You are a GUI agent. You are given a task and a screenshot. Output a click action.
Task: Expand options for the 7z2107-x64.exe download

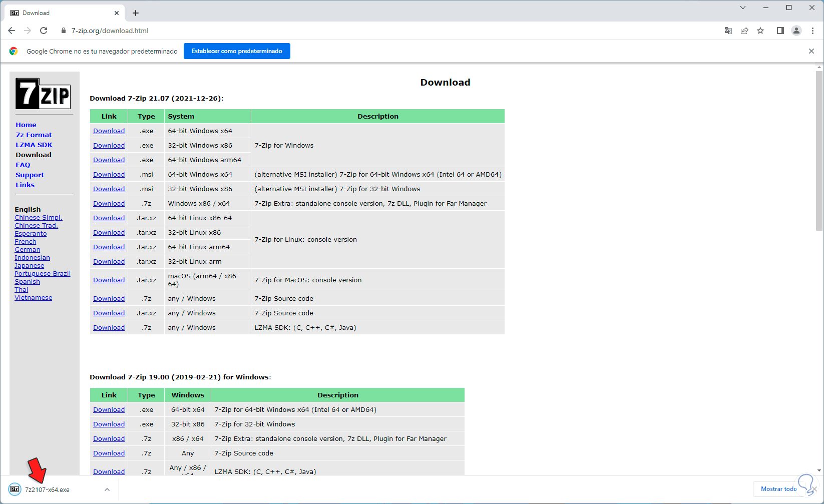pyautogui.click(x=107, y=489)
